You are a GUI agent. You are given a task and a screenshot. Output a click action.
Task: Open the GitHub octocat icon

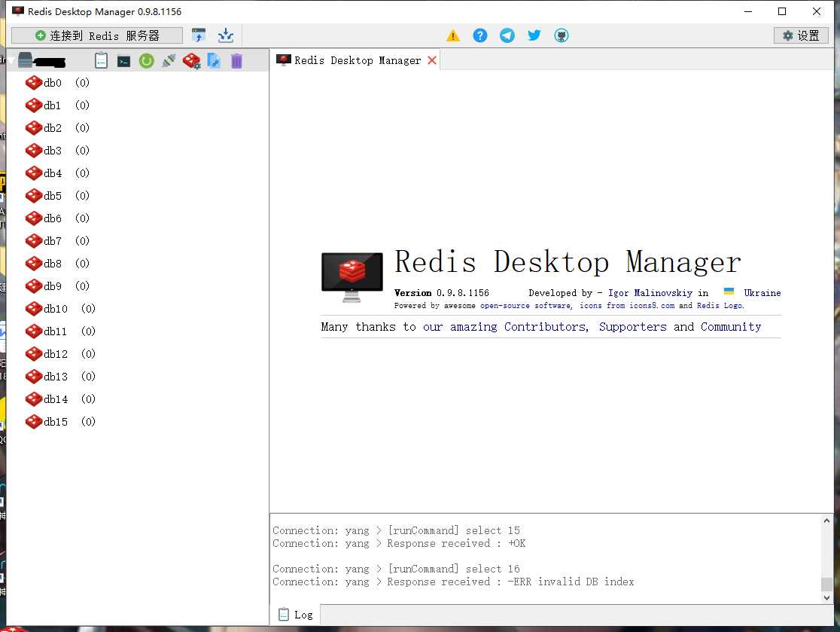pos(561,35)
